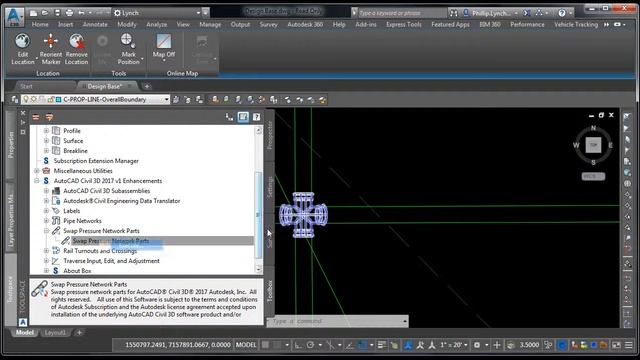Toggle snap mode on status bar

tap(278, 345)
